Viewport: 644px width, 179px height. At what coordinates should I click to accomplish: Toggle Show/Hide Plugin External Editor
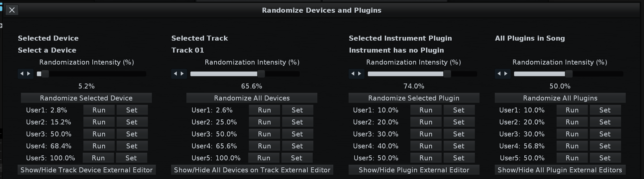click(x=414, y=170)
